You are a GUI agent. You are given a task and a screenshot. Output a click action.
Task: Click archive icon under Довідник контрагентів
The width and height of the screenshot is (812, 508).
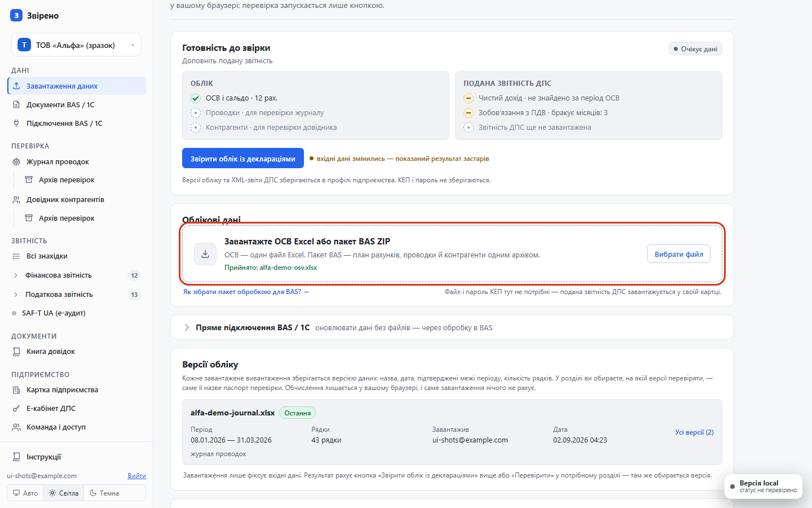(x=29, y=218)
